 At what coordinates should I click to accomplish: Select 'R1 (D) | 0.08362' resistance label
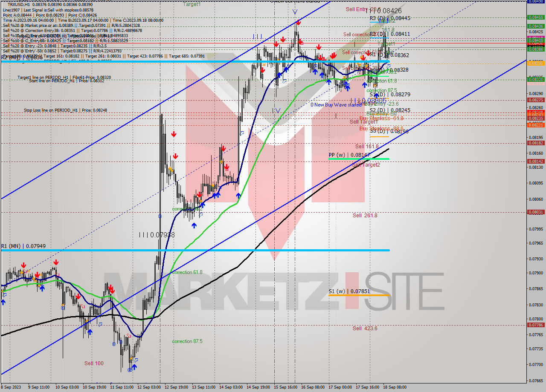[x=389, y=55]
